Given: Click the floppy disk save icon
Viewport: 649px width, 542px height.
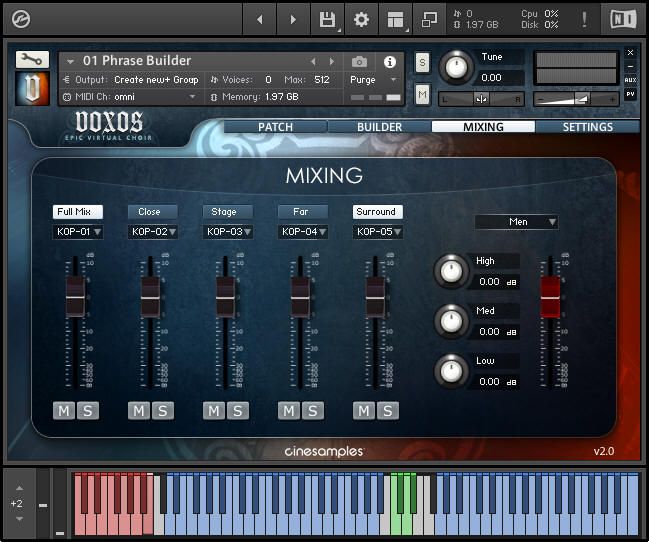Looking at the screenshot, I should point(327,19).
